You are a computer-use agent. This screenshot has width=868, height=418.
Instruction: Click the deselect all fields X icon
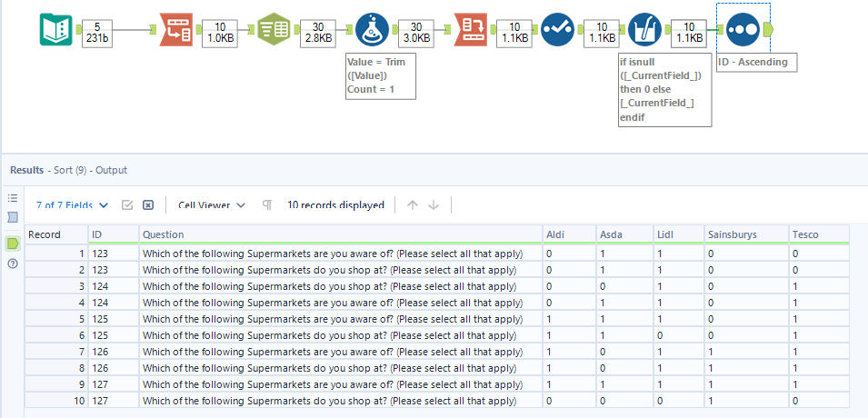click(148, 205)
